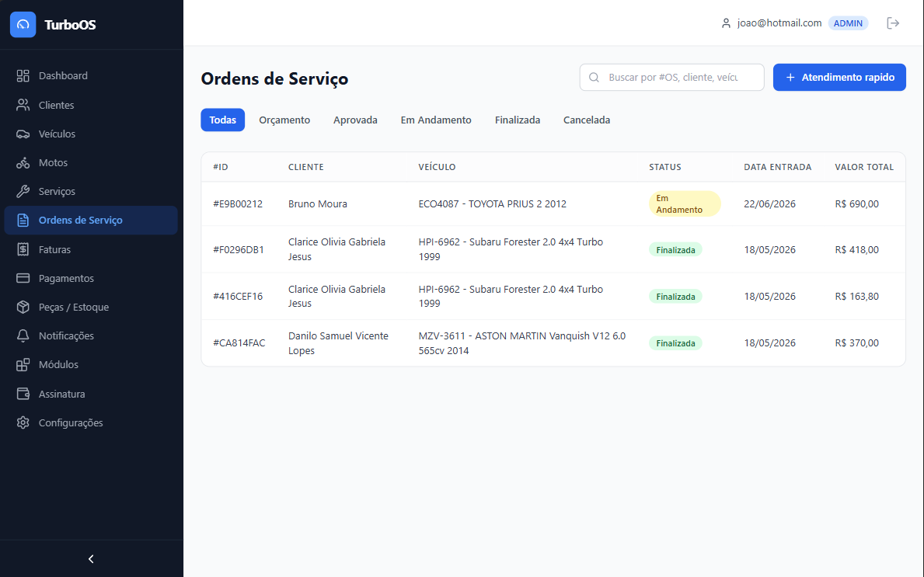
Task: Switch to the Orçamento tab
Action: pyautogui.click(x=284, y=120)
